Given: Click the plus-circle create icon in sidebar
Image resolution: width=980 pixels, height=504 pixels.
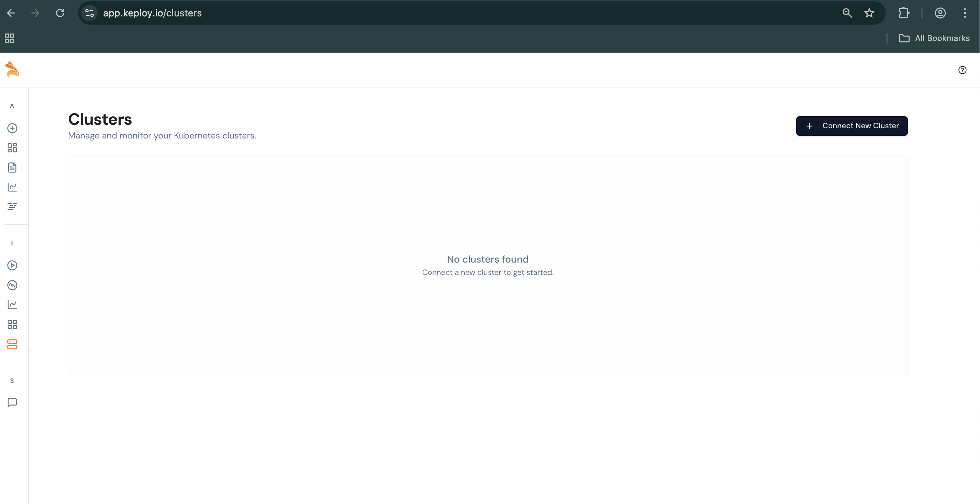Looking at the screenshot, I should click(x=12, y=128).
